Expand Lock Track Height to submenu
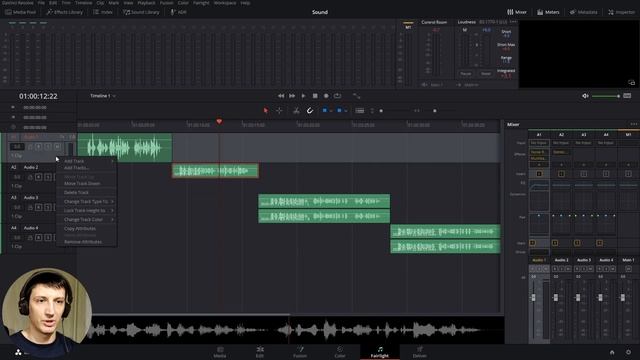Viewport: 640px width, 360px height. coord(87,211)
